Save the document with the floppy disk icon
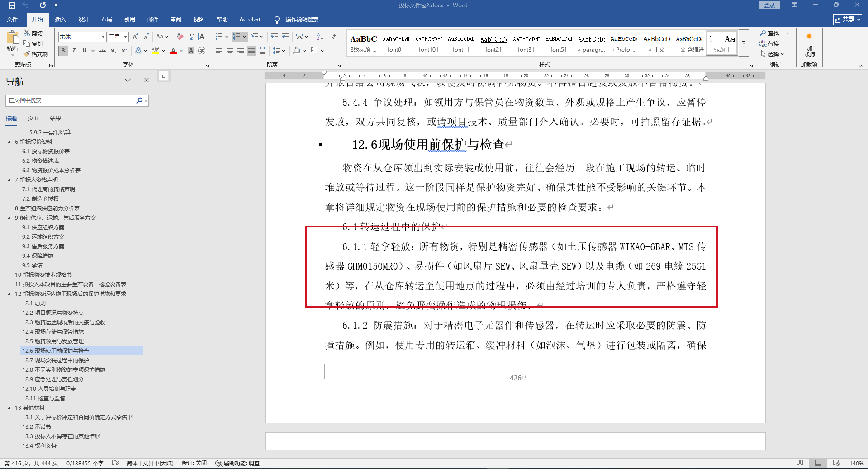 pos(12,5)
